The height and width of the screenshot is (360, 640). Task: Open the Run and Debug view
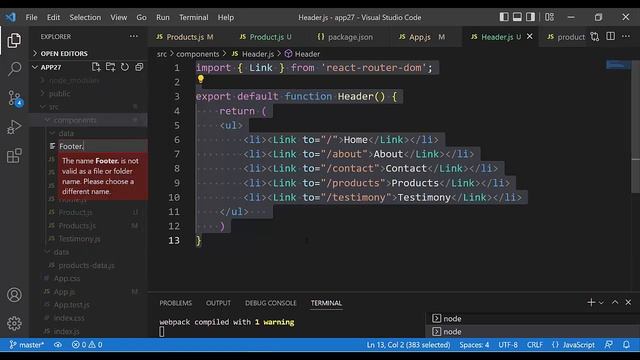pyautogui.click(x=14, y=127)
